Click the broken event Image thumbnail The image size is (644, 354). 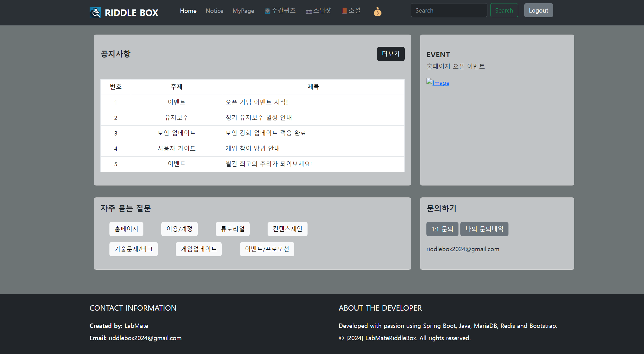438,83
